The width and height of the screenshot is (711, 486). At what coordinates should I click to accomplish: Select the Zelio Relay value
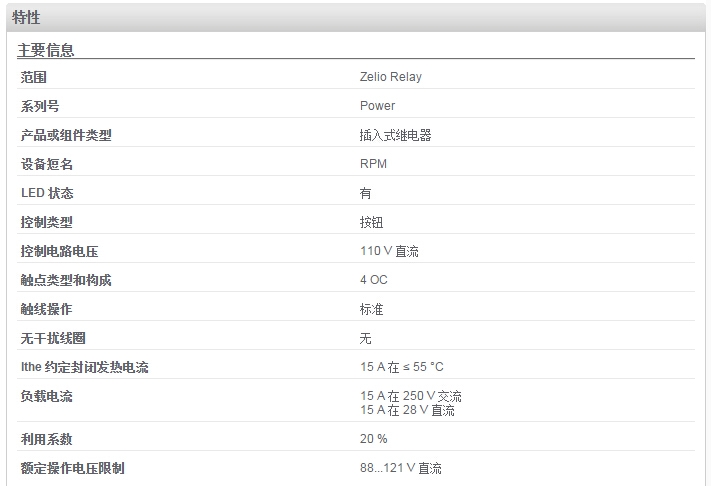click(390, 77)
